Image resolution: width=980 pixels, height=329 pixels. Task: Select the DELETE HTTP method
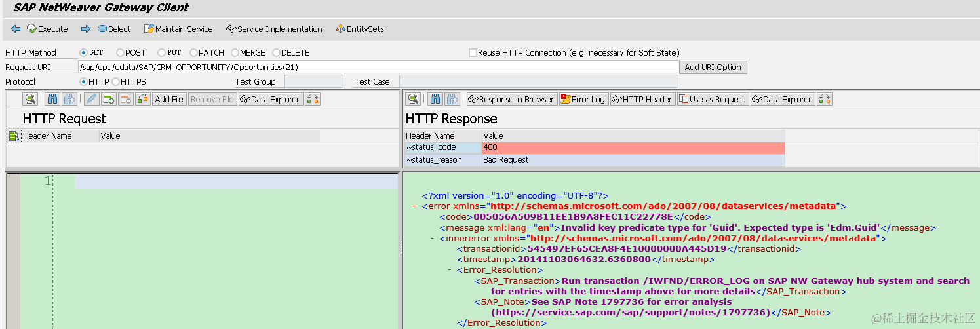(x=276, y=52)
